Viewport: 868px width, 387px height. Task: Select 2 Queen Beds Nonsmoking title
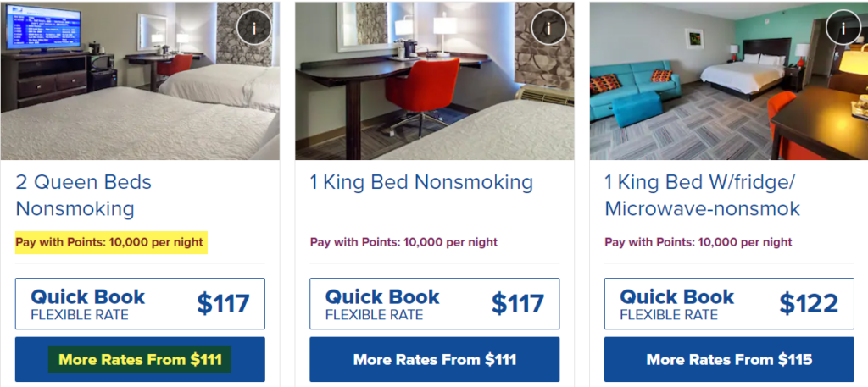click(84, 195)
